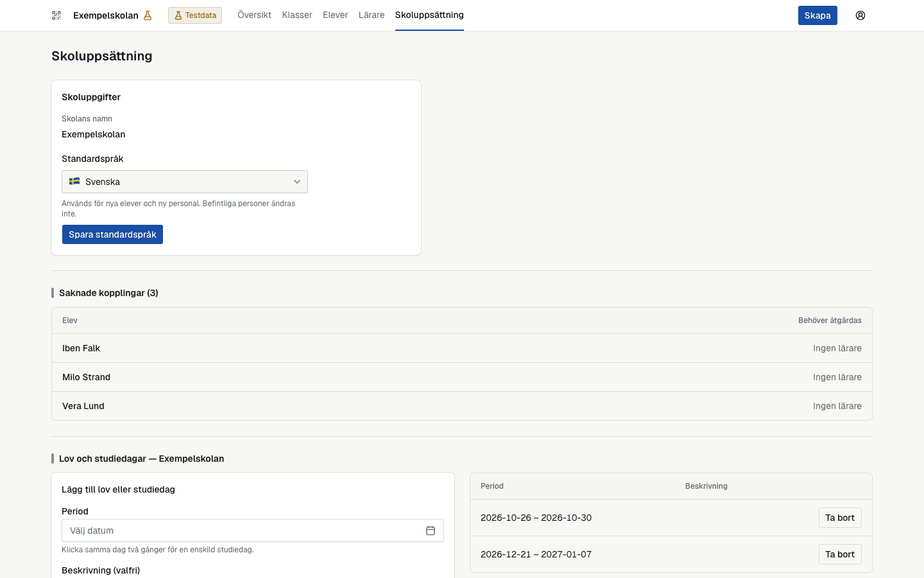Save with Spara standardspråk button
Viewport: 924px width, 578px height.
click(112, 234)
